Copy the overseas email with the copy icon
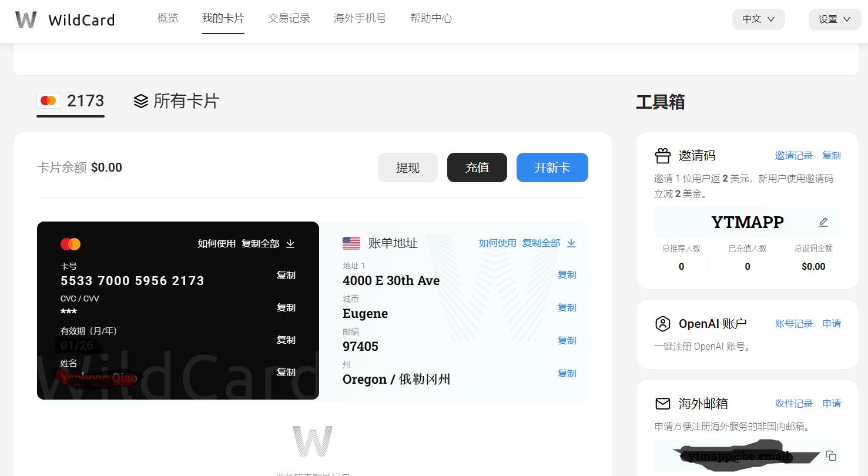The image size is (868, 476). 830,456
